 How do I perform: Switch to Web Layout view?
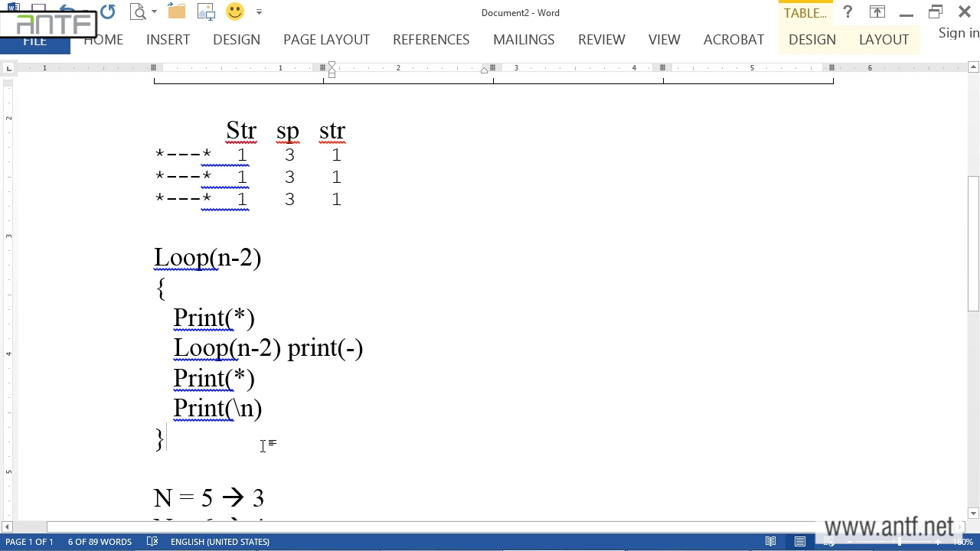tap(828, 542)
